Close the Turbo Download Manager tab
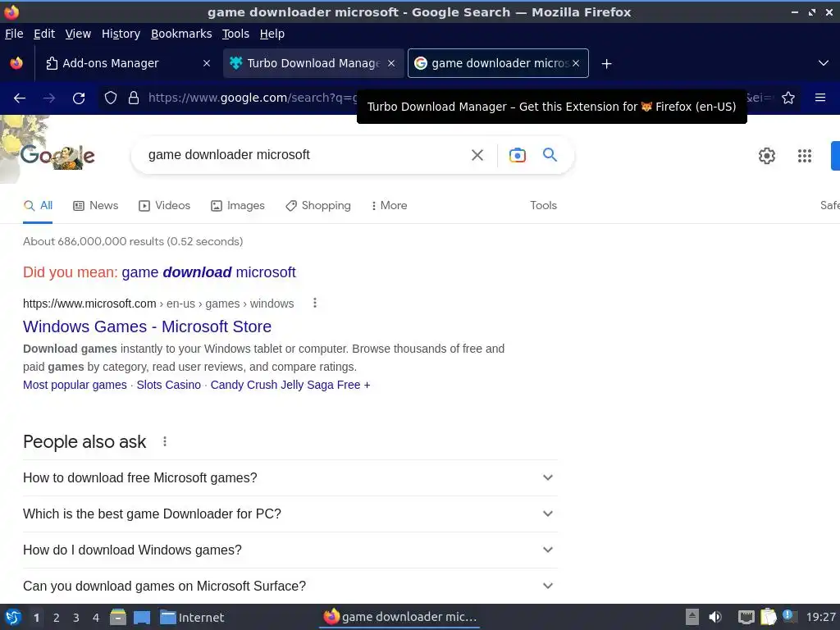Screen dimensions: 840x630 pos(391,63)
